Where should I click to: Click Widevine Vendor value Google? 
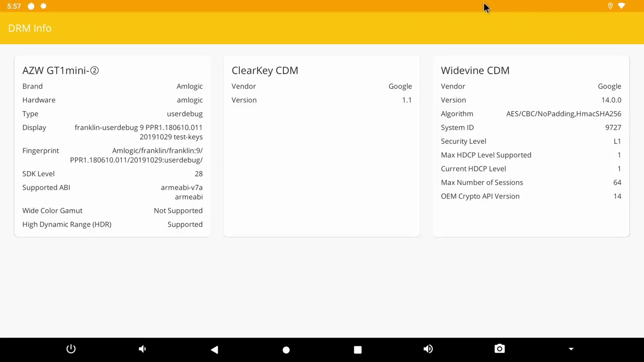[x=609, y=86]
